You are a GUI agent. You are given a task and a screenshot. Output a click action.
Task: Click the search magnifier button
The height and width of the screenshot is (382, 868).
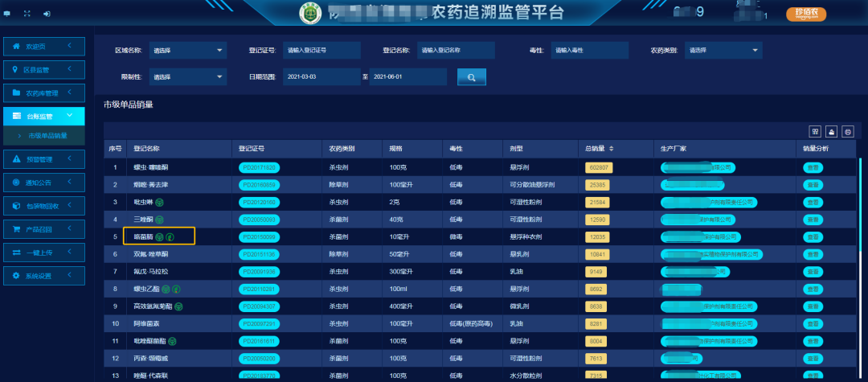(472, 77)
